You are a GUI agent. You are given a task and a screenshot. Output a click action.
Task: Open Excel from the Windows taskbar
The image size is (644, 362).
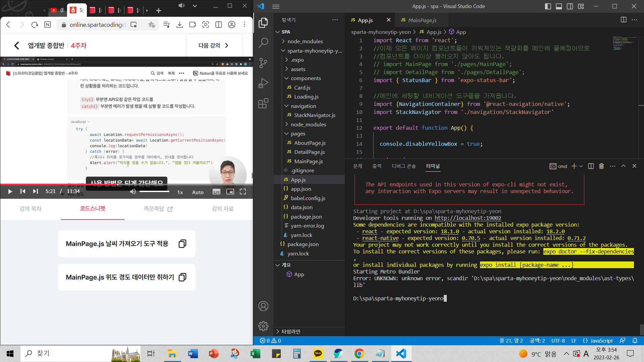pyautogui.click(x=255, y=354)
